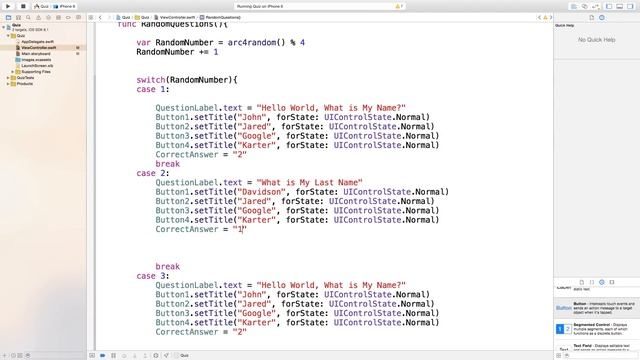The width and height of the screenshot is (640, 360).
Task: Expand the QuizTests folder
Action: tap(8, 78)
